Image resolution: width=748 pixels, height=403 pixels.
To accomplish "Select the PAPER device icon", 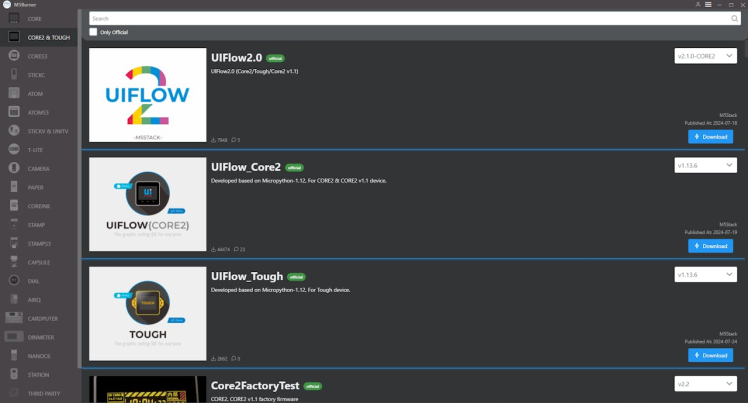I will click(14, 186).
